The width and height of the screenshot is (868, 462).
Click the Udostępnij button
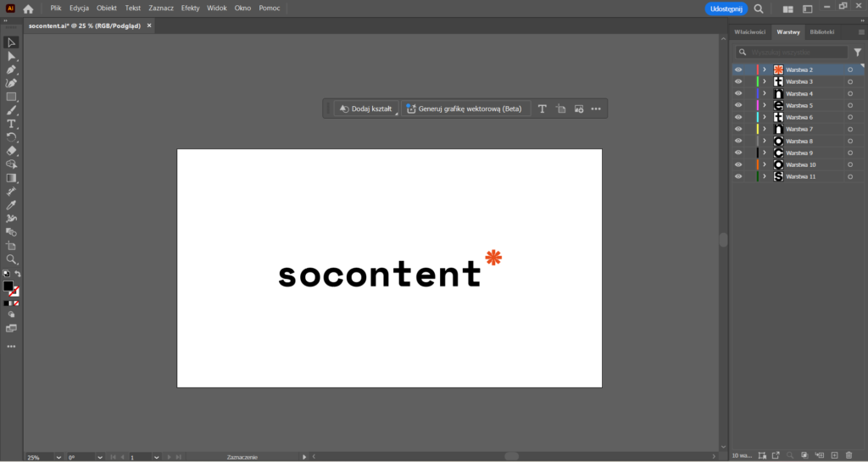[x=726, y=8]
